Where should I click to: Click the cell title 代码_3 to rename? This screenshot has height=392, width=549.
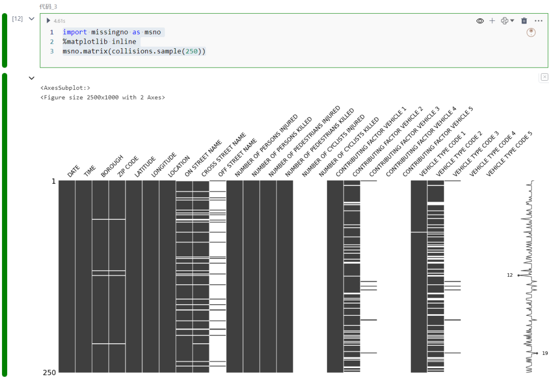[x=49, y=7]
